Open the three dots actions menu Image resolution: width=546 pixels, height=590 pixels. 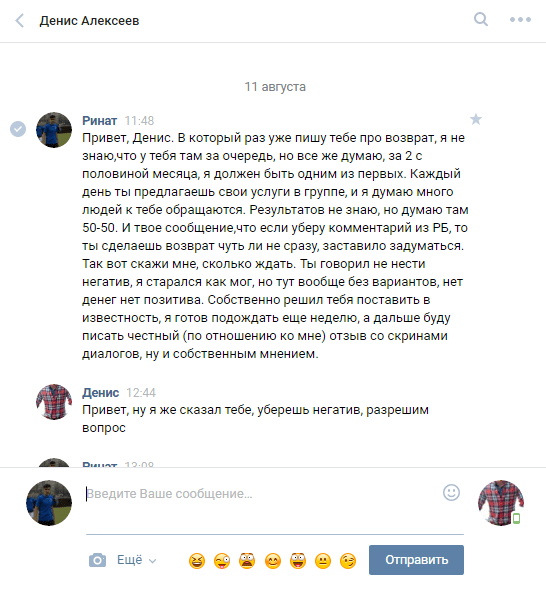click(520, 20)
